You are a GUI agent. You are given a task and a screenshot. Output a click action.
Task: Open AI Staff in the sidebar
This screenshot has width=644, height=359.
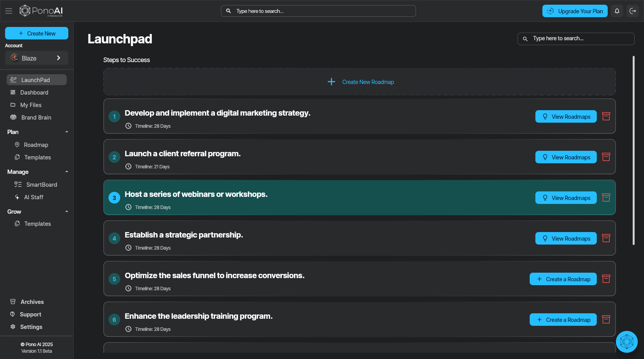[x=34, y=197]
